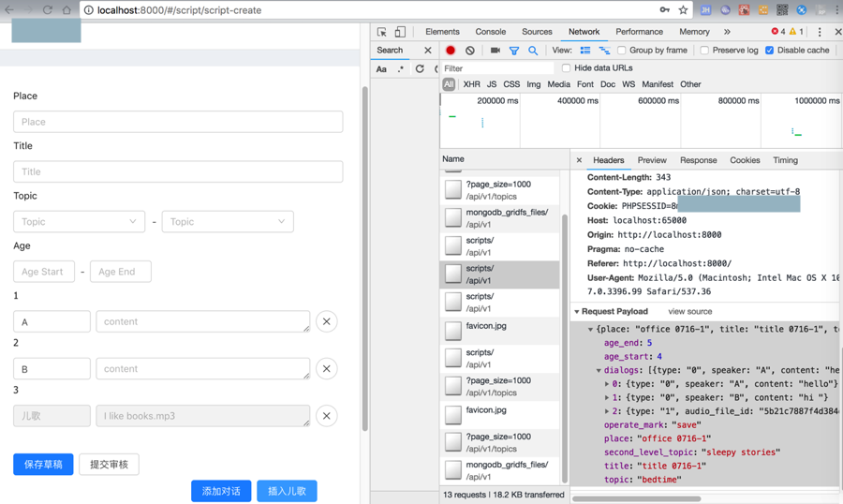
Task: Remove dialog row 1 with X button
Action: point(326,321)
